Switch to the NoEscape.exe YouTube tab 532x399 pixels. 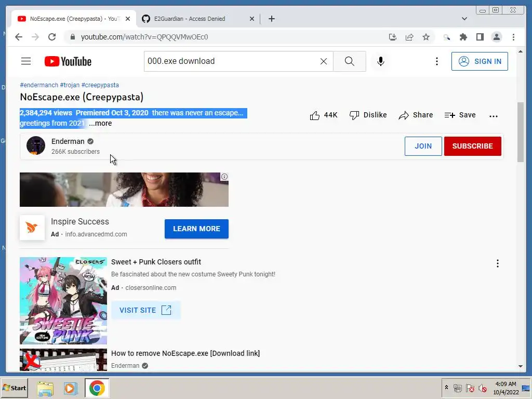click(x=74, y=19)
